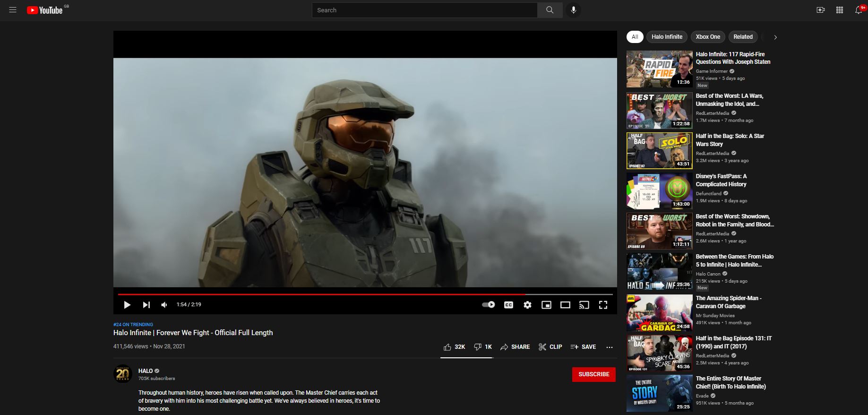
Task: Click the create video camera icon
Action: [821, 10]
